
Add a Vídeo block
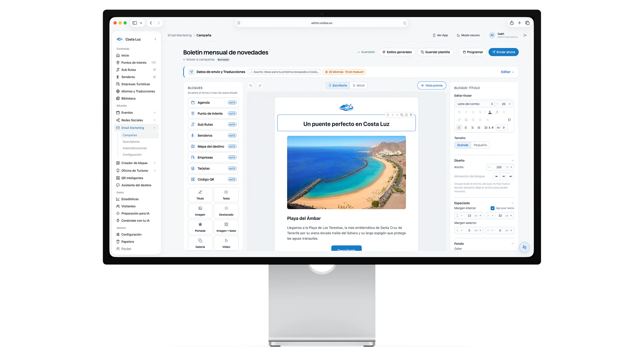pyautogui.click(x=226, y=243)
